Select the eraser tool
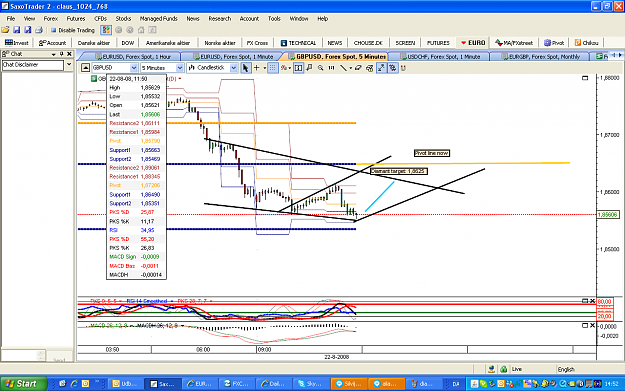The height and width of the screenshot is (391, 625). 358,68
